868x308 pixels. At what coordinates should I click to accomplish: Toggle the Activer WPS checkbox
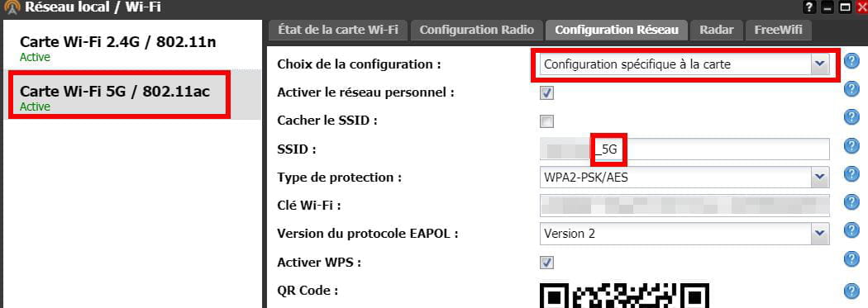tap(547, 262)
